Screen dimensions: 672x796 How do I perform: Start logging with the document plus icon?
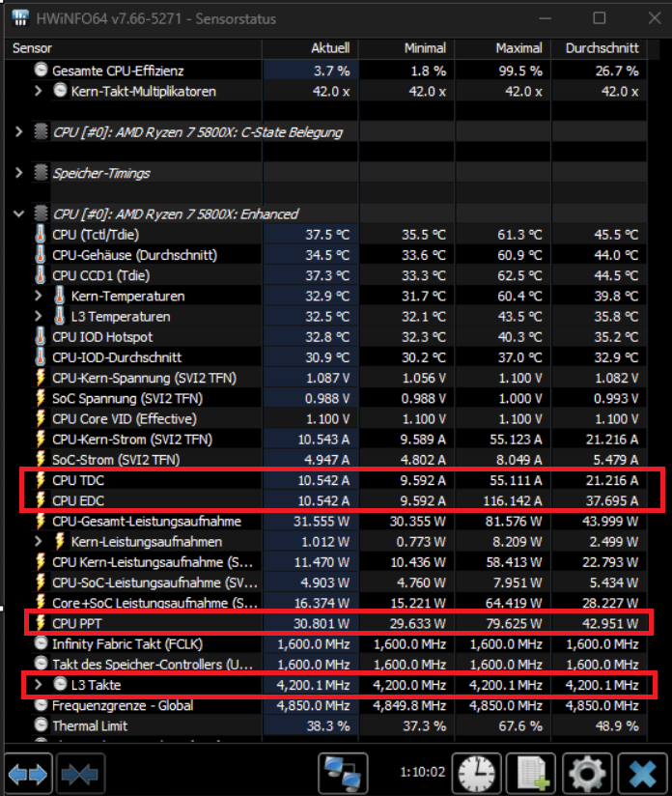pos(533,774)
